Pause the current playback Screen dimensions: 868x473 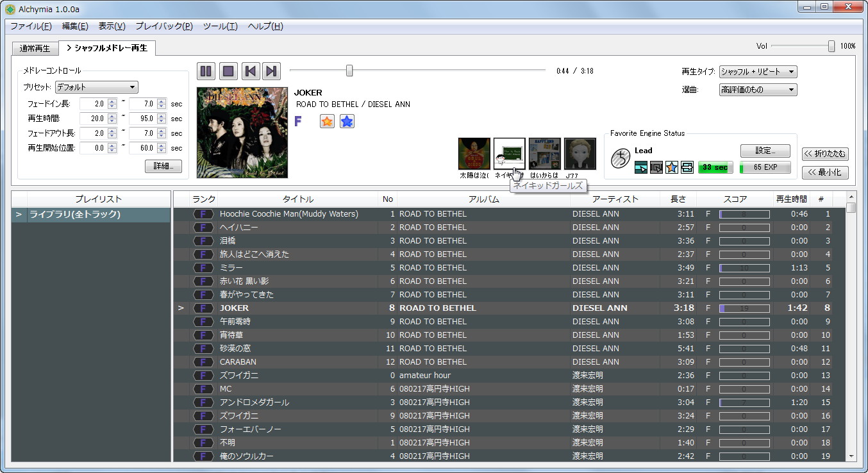(x=205, y=71)
